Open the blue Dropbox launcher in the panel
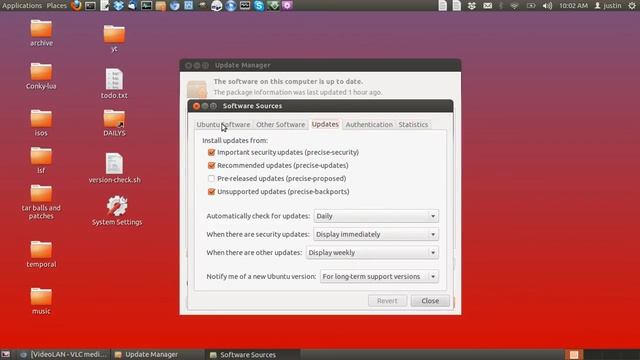640x360 pixels. point(118,6)
